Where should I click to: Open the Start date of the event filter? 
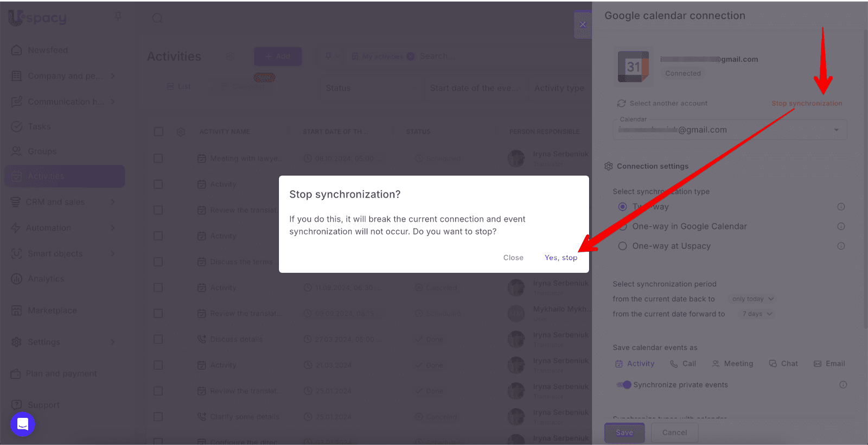[x=475, y=88]
